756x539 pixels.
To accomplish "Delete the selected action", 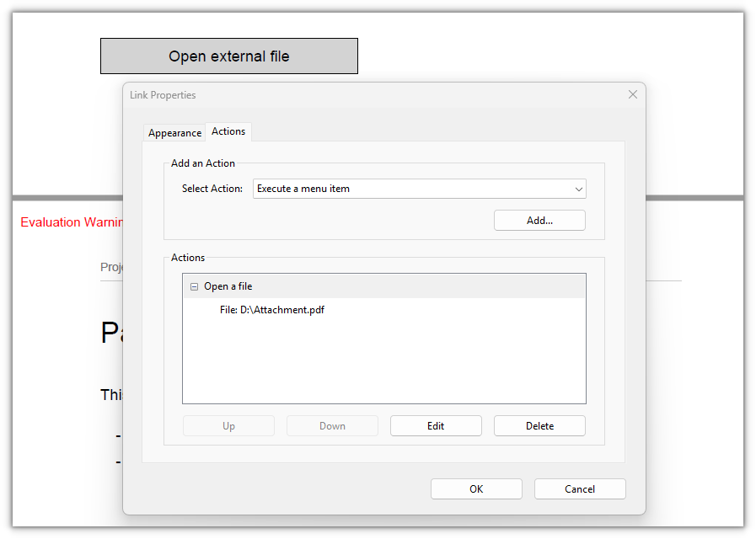I will (539, 426).
